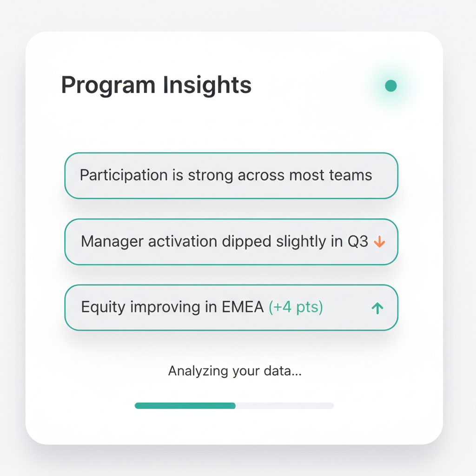Image resolution: width=476 pixels, height=476 pixels.
Task: Click the "Program Insights" heading
Action: 156,86
